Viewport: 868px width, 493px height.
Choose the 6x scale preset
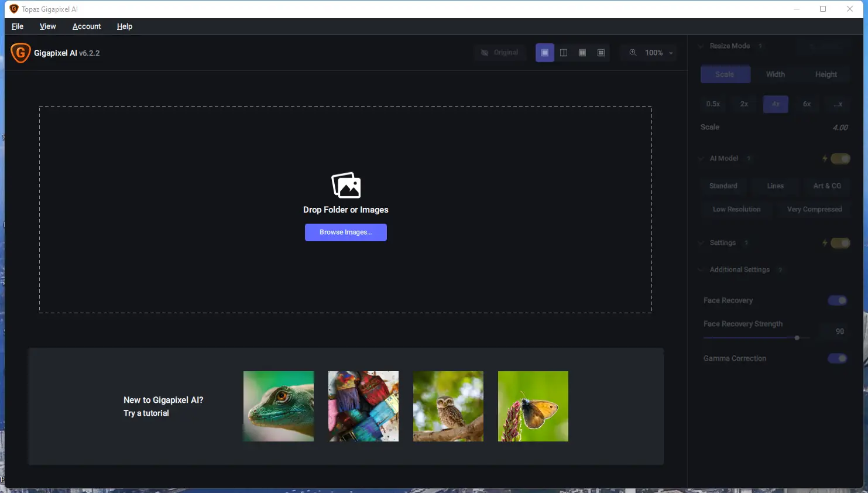click(x=807, y=104)
